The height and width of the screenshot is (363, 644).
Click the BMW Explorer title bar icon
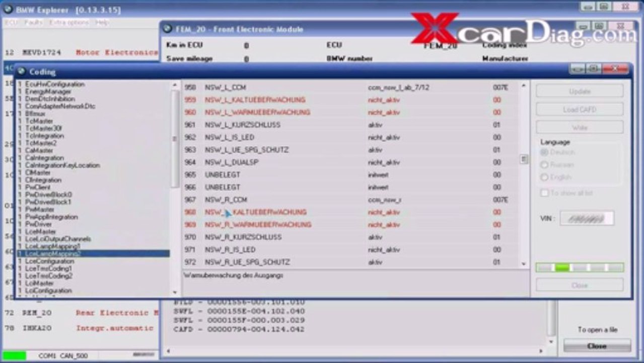[x=8, y=9]
